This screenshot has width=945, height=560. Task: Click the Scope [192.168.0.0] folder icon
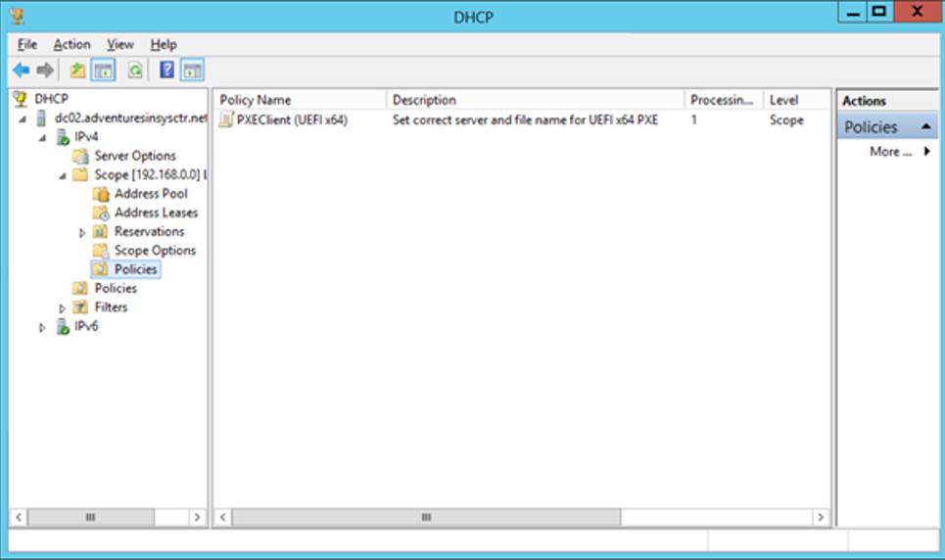[80, 175]
